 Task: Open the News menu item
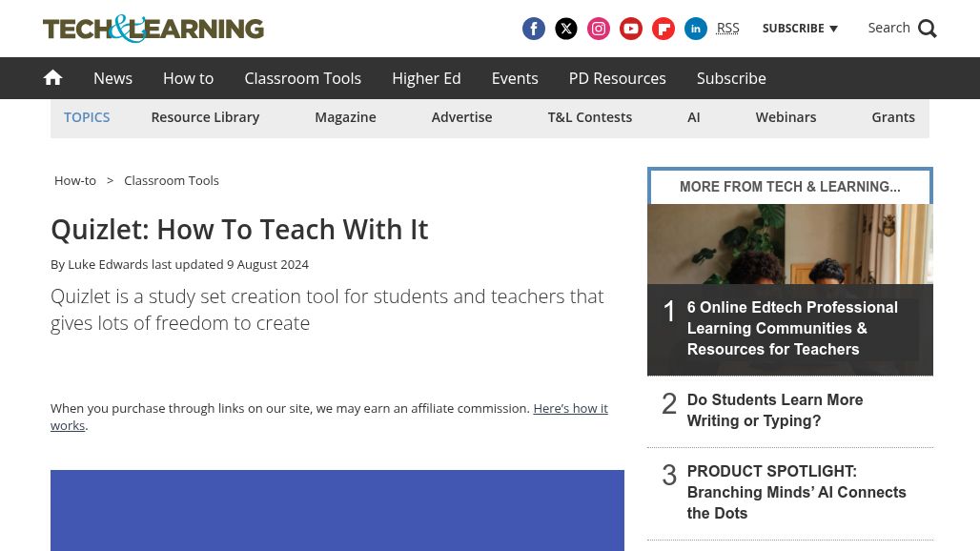[113, 78]
